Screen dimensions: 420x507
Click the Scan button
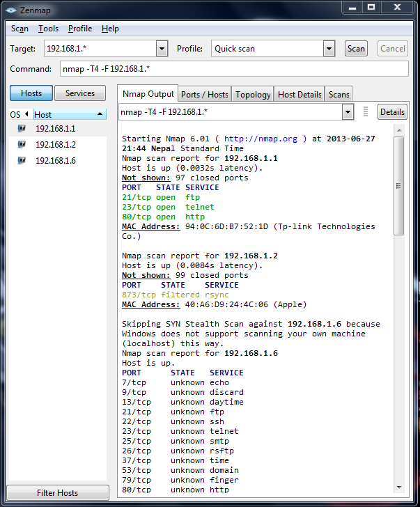[x=356, y=49]
